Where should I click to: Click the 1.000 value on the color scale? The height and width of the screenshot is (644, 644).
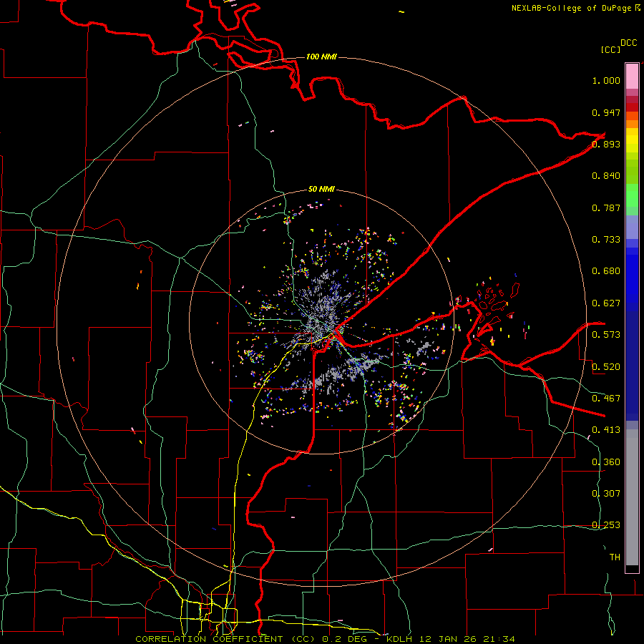click(606, 80)
